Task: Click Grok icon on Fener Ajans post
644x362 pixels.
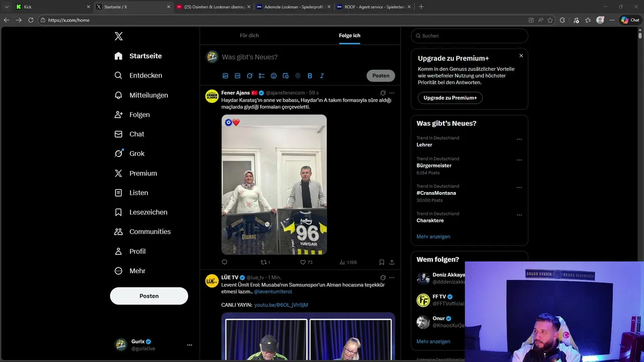Action: click(x=383, y=93)
